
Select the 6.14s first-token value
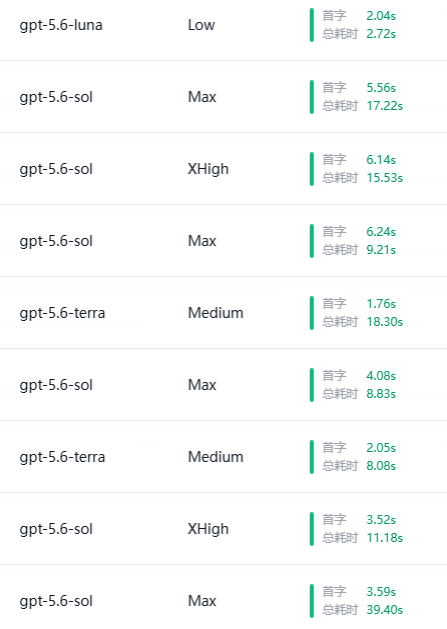coord(381,160)
